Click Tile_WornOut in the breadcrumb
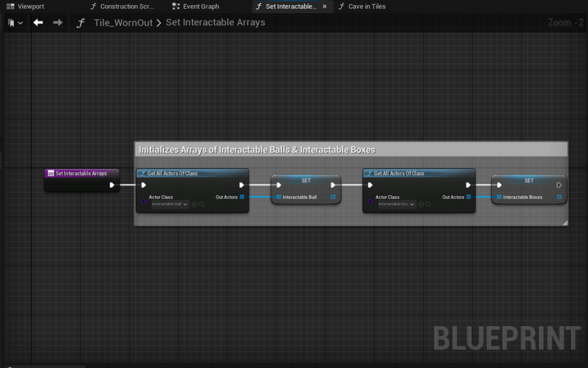588x368 pixels. pos(123,22)
